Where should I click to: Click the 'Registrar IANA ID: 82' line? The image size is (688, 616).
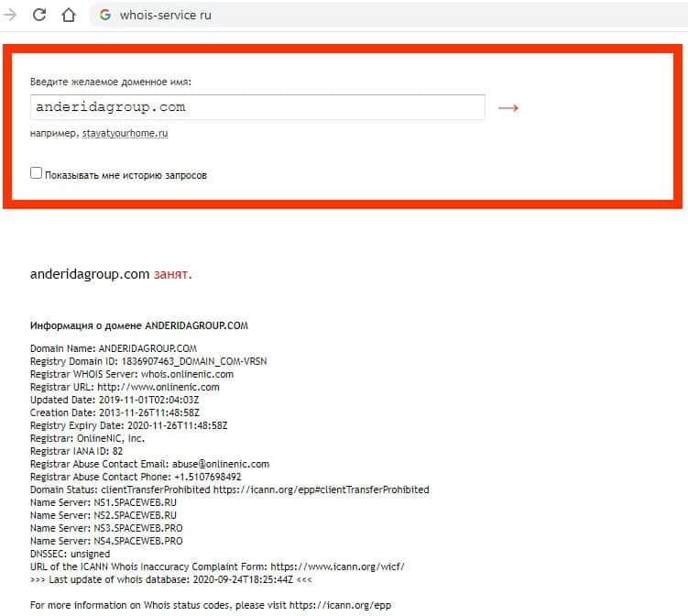pyautogui.click(x=76, y=451)
